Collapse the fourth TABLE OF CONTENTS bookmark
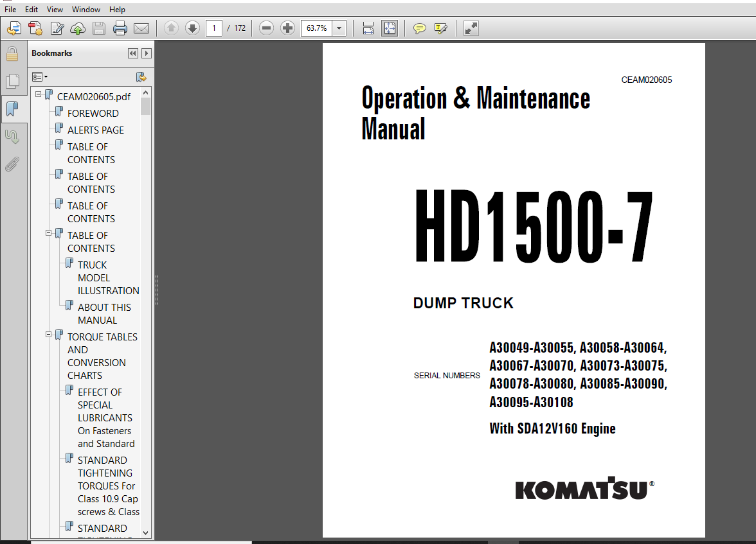 click(x=48, y=233)
